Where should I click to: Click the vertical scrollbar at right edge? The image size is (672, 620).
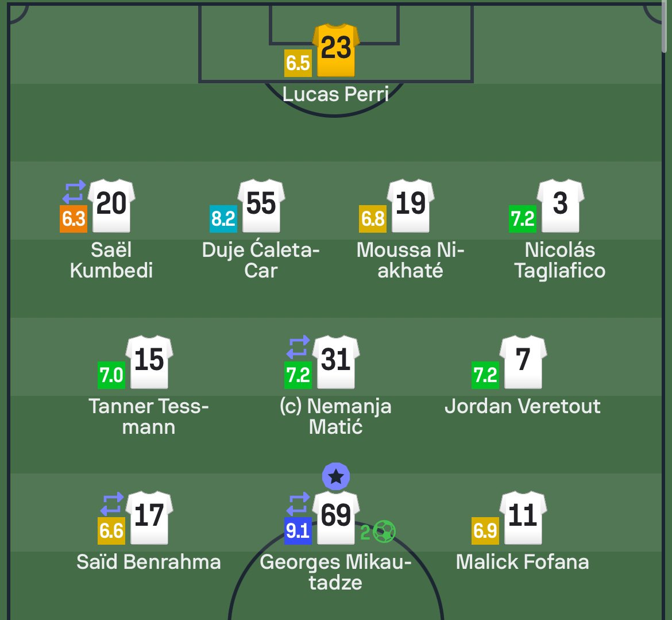click(666, 29)
